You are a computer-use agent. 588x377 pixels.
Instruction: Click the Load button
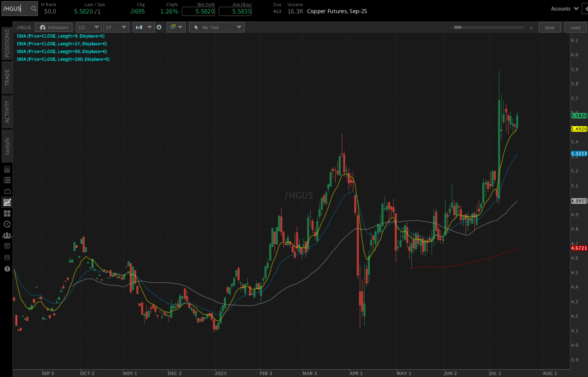point(575,27)
